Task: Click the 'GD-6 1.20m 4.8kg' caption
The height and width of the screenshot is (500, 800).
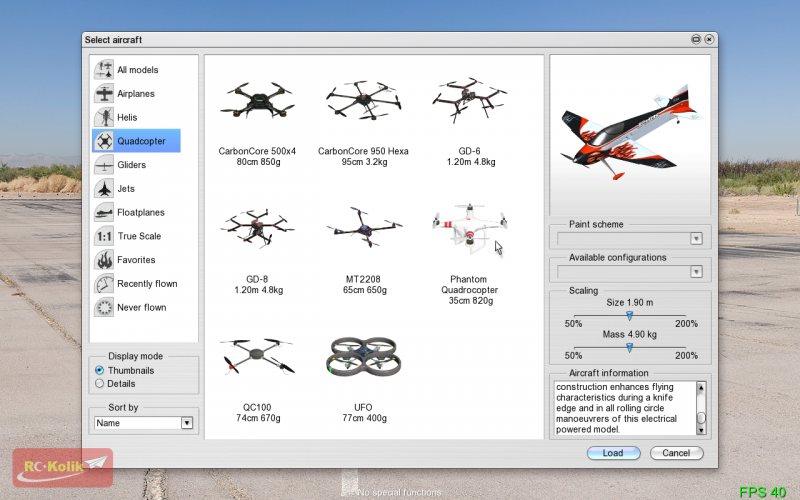Action: pos(470,157)
